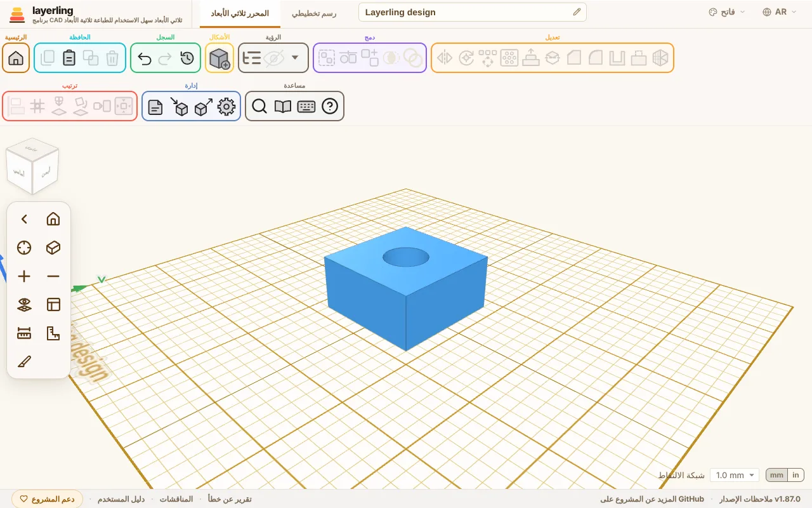Open the theme dropdown labeled فاتح
This screenshot has width=812, height=508.
(727, 12)
